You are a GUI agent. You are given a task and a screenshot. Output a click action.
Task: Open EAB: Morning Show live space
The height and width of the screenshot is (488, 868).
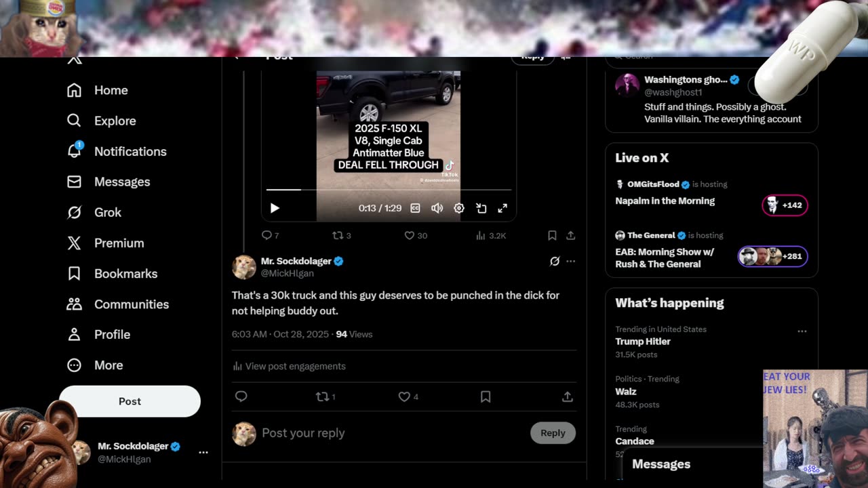point(665,258)
